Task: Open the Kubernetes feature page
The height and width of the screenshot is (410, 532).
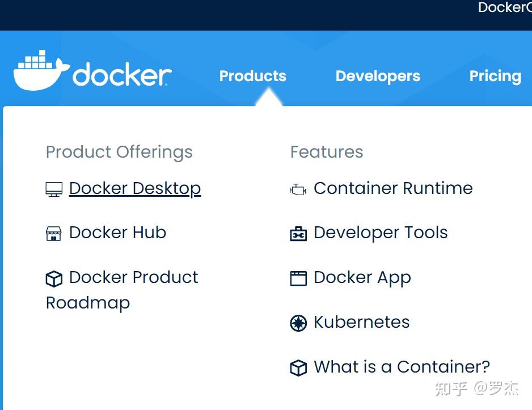Action: pyautogui.click(x=361, y=322)
